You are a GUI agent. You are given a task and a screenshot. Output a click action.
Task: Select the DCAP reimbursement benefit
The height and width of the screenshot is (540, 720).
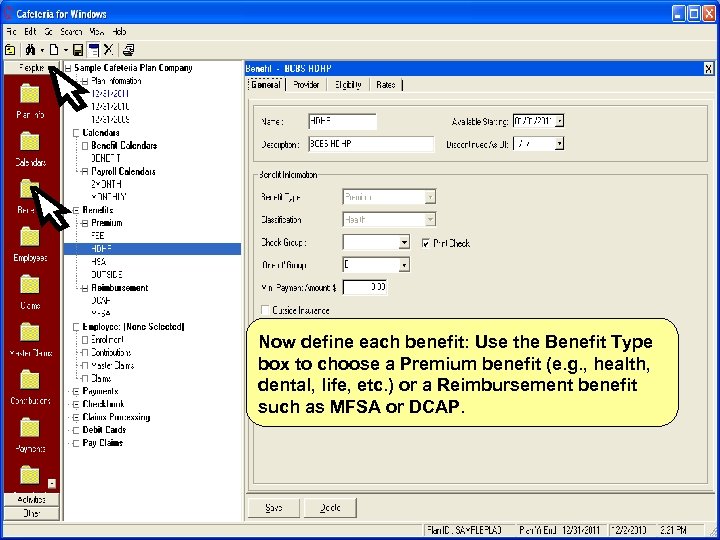coord(101,301)
